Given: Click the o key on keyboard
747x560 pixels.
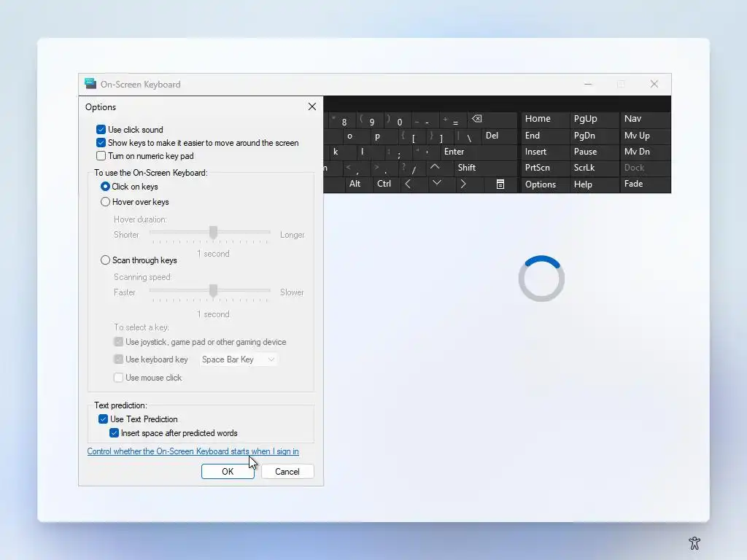Looking at the screenshot, I should click(356, 136).
